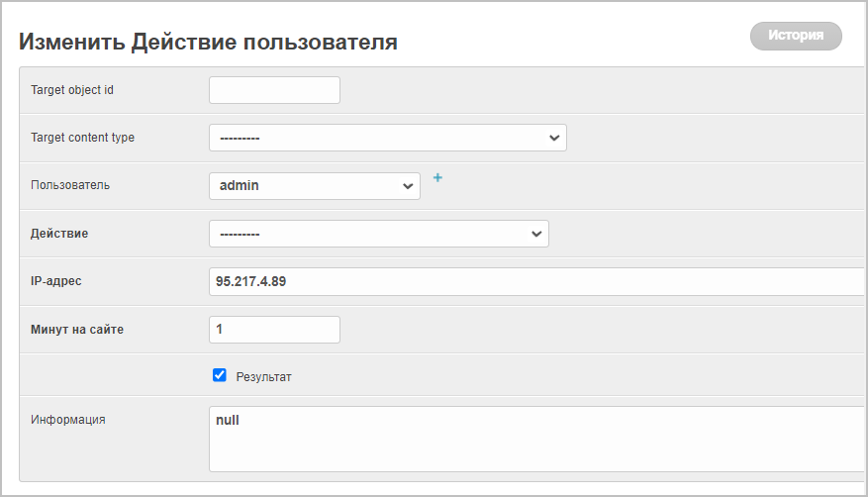Screen dimensions: 868x497
Task: Click the "Информация" field label
Action: 68,419
